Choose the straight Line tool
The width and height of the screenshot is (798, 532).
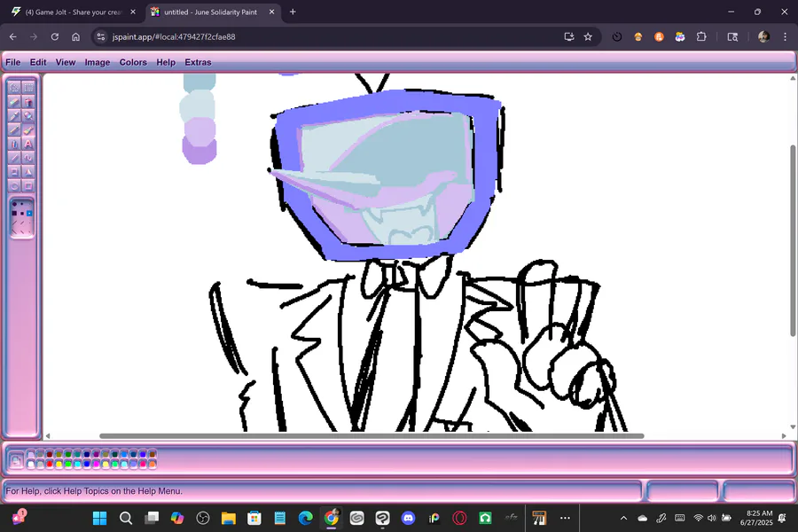[x=14, y=158]
